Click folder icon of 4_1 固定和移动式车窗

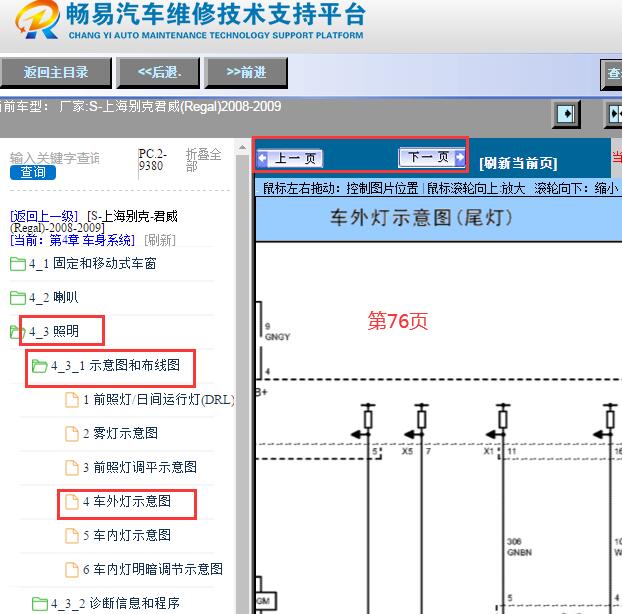17,264
